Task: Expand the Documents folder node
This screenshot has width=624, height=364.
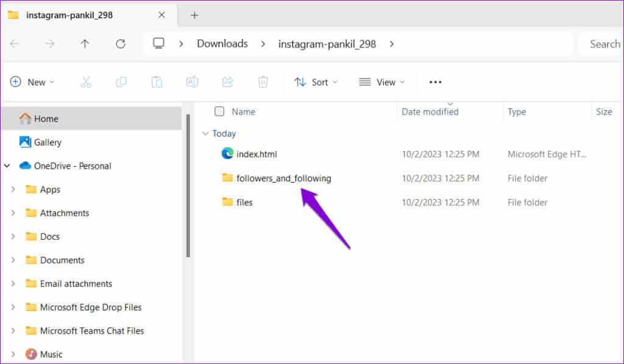Action: [13, 260]
